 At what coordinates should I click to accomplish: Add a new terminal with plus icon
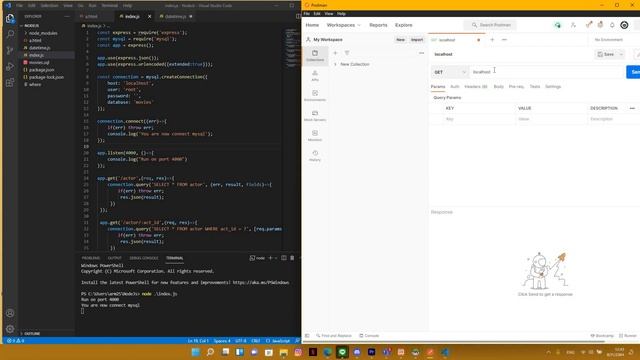pyautogui.click(x=270, y=258)
